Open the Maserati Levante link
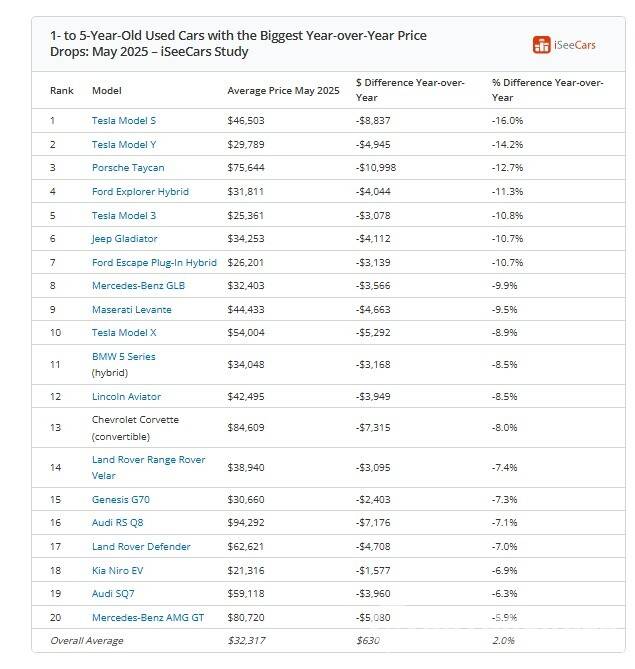 coord(133,310)
